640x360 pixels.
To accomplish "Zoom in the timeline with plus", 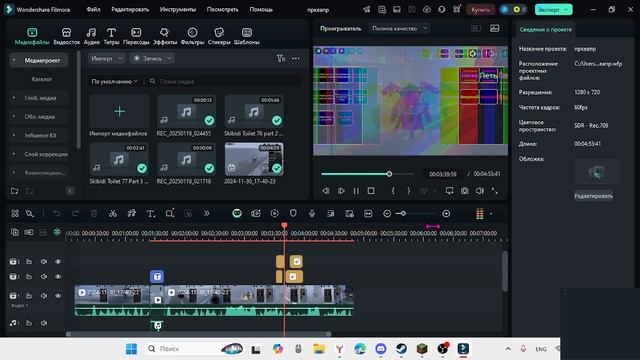I will pyautogui.click(x=446, y=213).
